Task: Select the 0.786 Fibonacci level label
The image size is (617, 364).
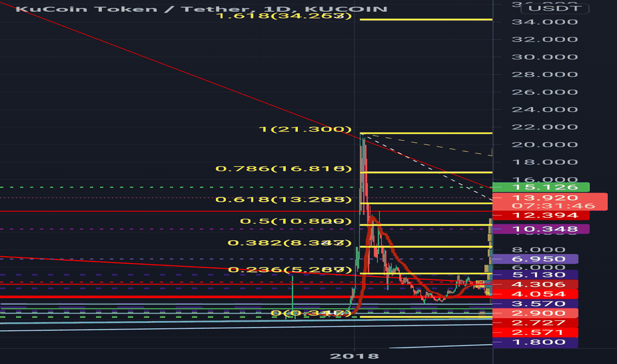Action: point(283,169)
